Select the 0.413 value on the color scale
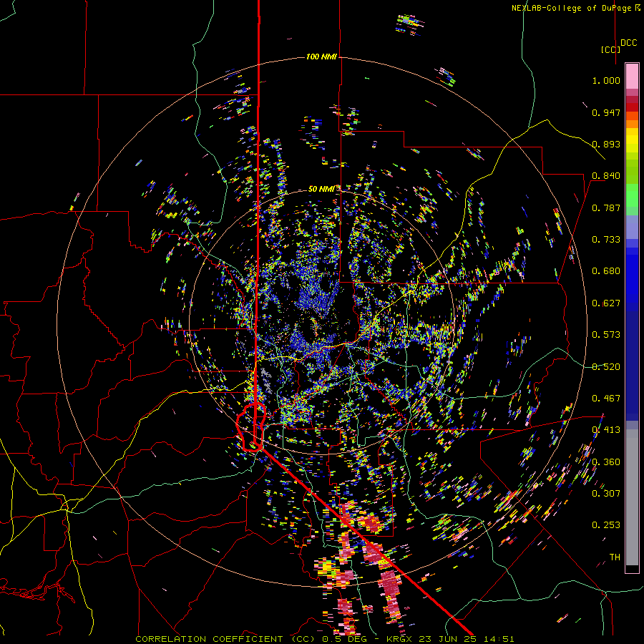 tap(606, 430)
